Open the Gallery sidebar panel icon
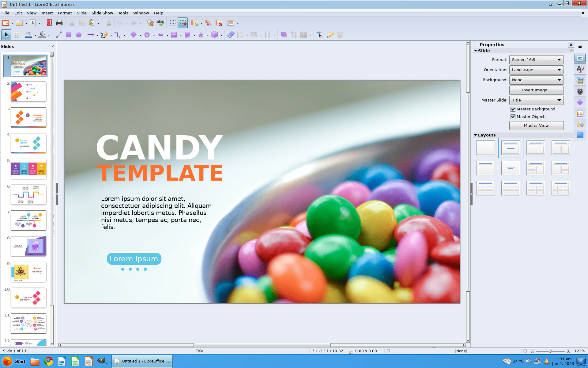The width and height of the screenshot is (588, 368). point(580,81)
